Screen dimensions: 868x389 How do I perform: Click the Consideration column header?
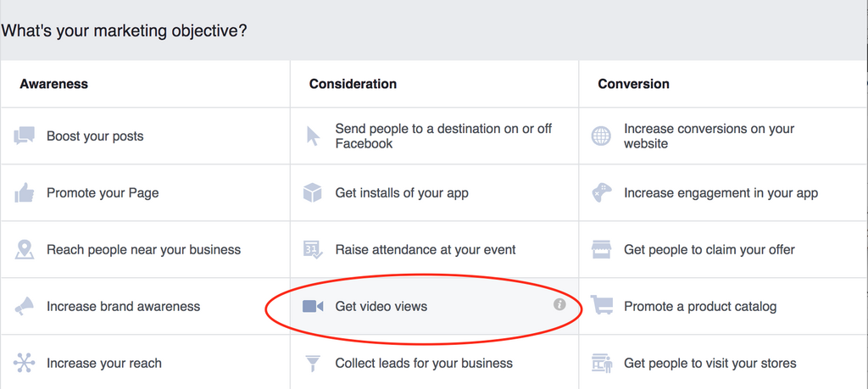353,84
